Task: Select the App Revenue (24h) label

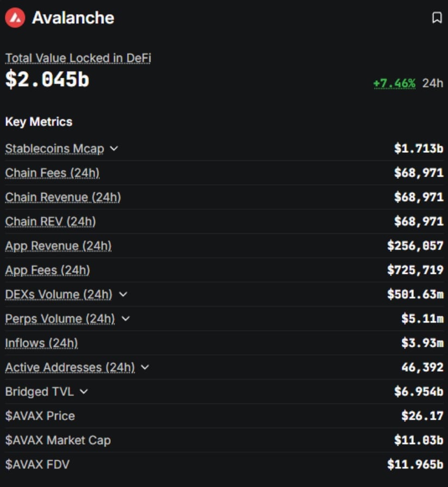Action: (x=58, y=246)
